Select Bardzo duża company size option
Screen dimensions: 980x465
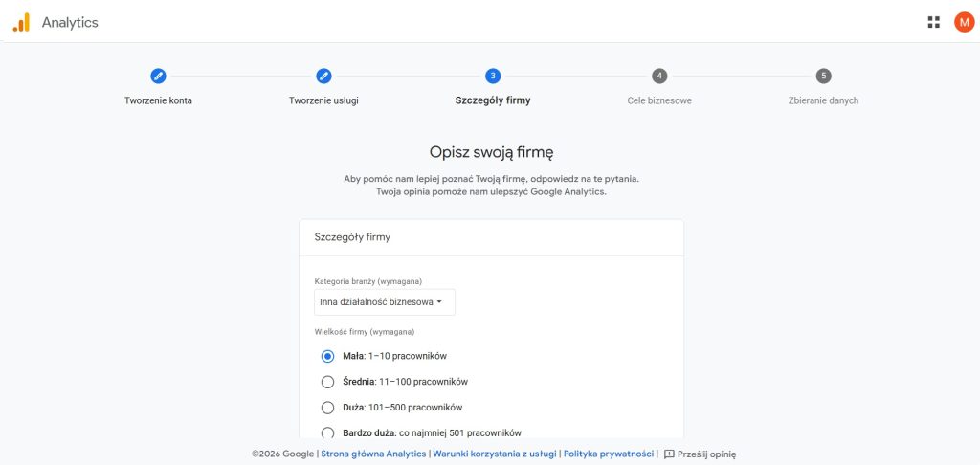(x=327, y=432)
